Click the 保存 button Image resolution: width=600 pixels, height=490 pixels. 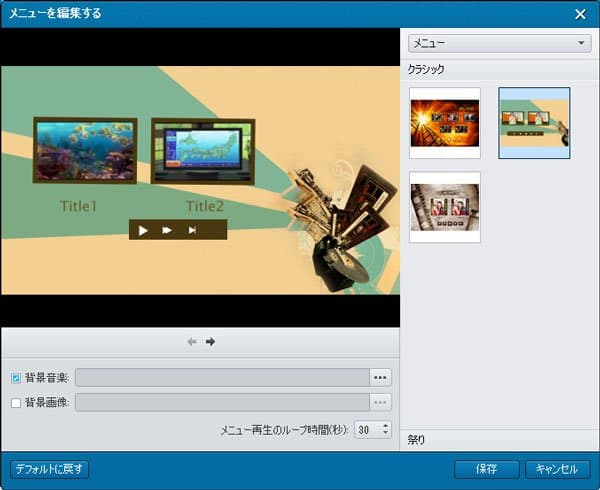tap(486, 469)
